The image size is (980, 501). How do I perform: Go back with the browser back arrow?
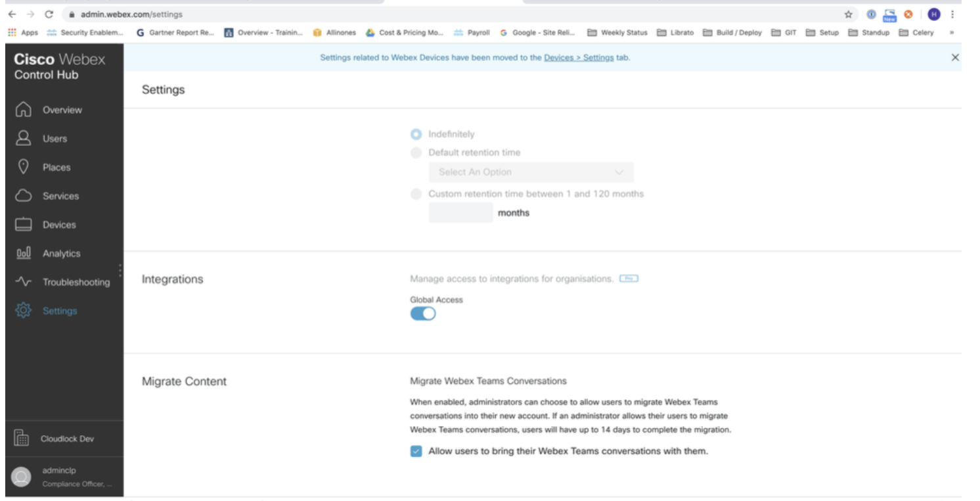pyautogui.click(x=12, y=14)
